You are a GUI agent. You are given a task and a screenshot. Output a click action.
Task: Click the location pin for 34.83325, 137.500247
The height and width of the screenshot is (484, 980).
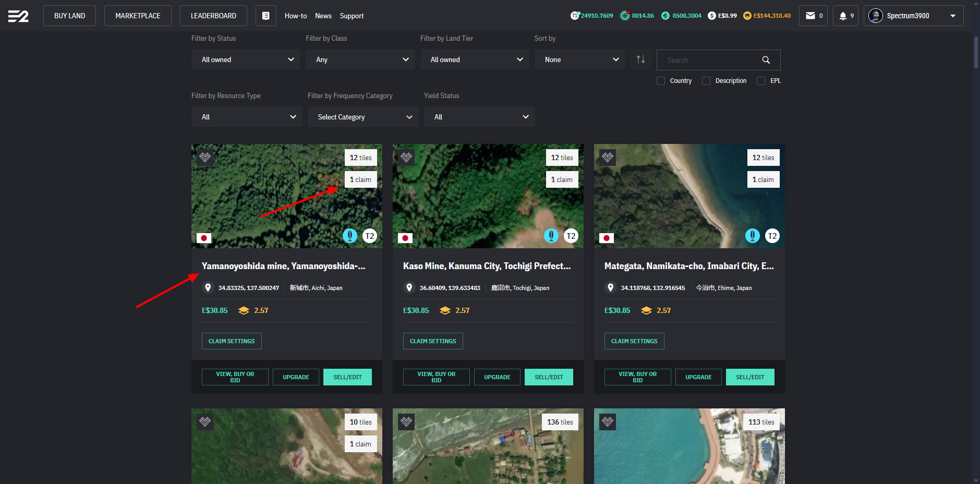pyautogui.click(x=208, y=287)
